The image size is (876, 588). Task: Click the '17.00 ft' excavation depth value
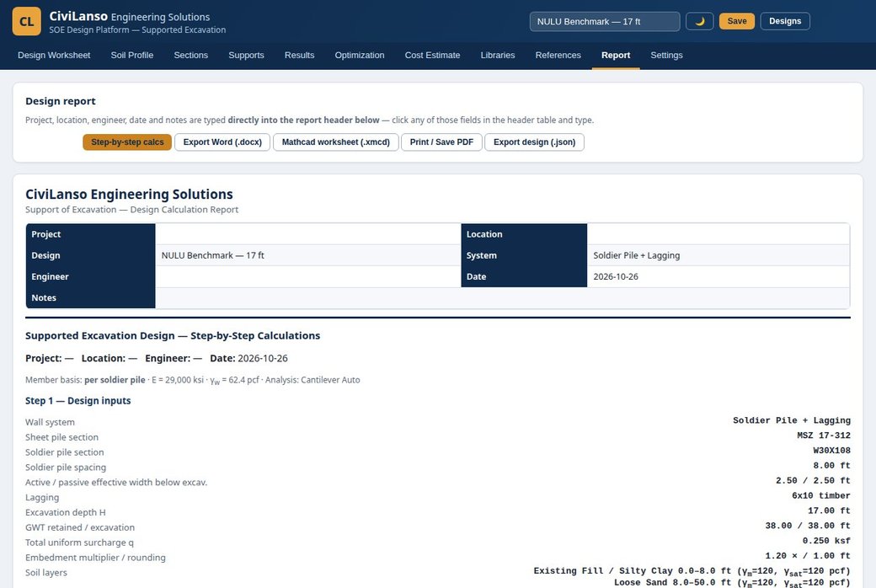pyautogui.click(x=829, y=510)
